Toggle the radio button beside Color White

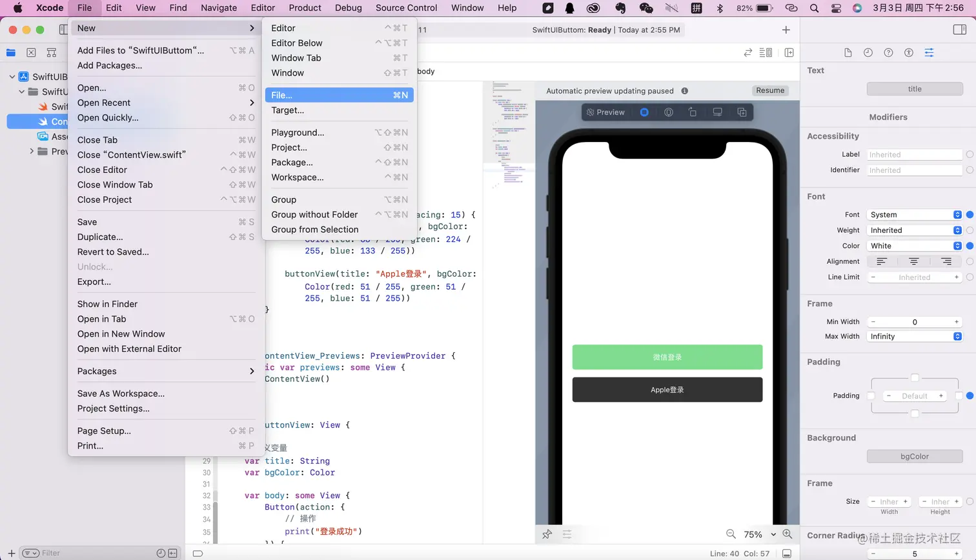(x=970, y=245)
